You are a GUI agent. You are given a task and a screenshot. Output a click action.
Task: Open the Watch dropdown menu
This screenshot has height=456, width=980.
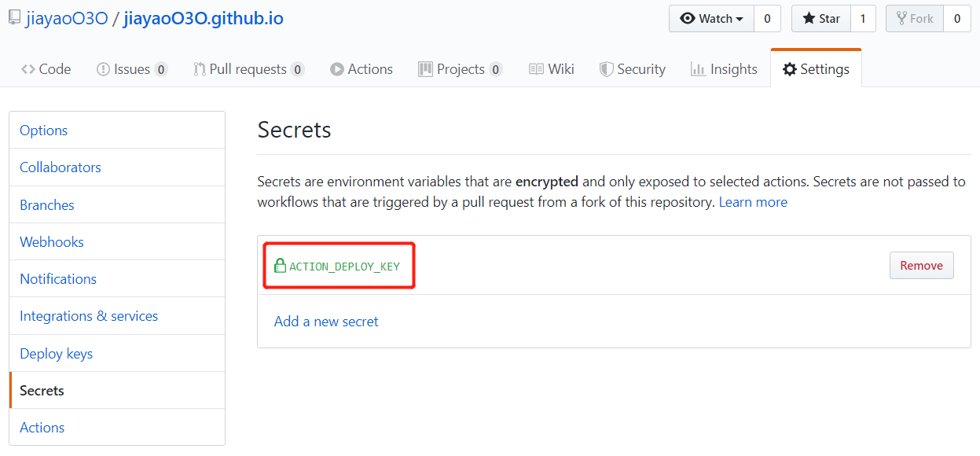pos(712,19)
